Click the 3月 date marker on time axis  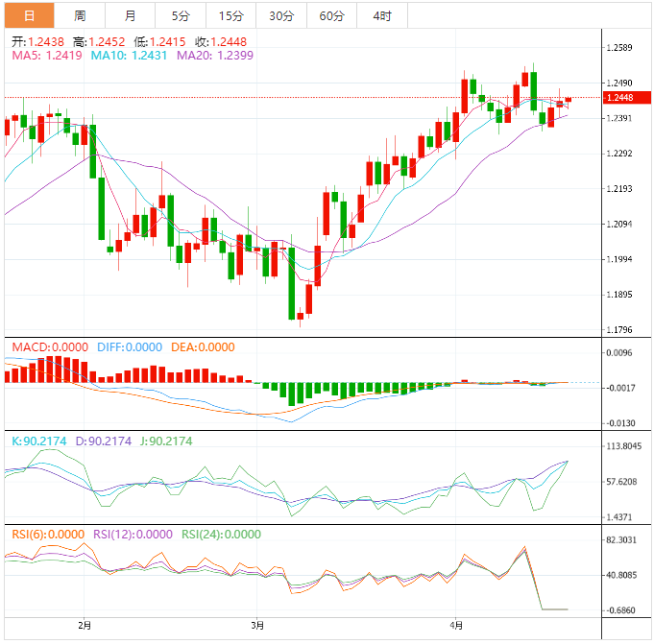[255, 626]
